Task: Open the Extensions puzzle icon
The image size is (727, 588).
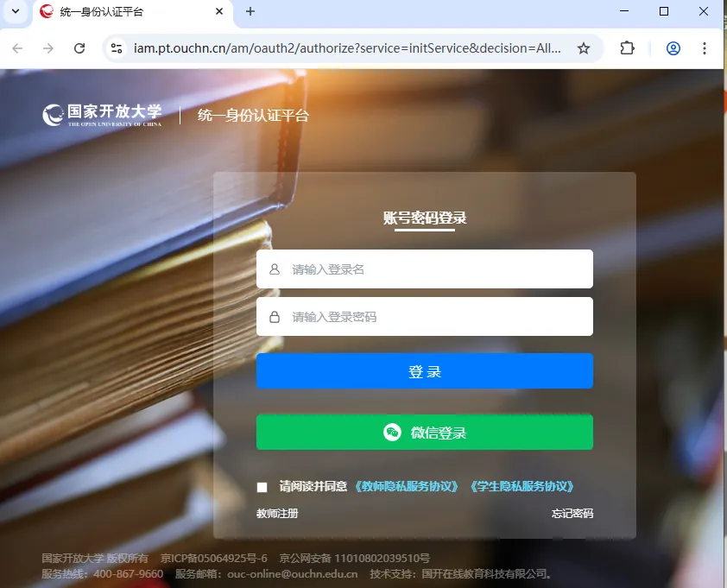Action: (x=627, y=48)
